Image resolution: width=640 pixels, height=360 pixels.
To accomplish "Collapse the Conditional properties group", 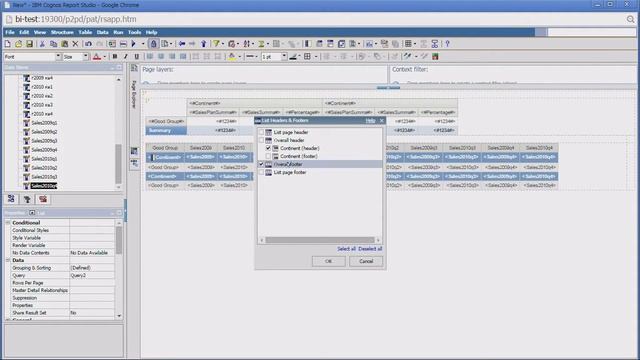I will [8, 223].
